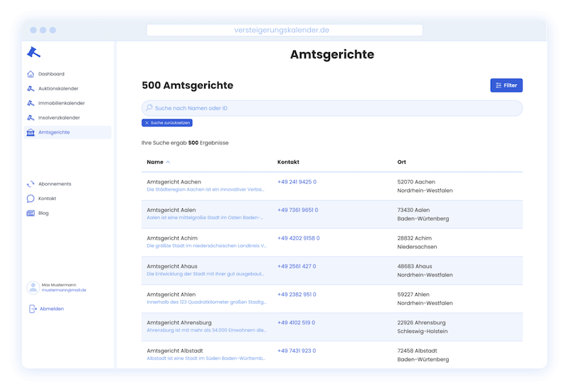Open the Filter options
The image size is (569, 392).
506,85
